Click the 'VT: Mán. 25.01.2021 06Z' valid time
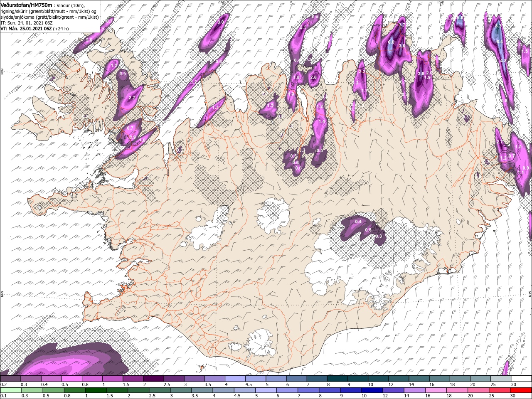Image resolution: width=532 pixels, height=399 pixels. pos(26,29)
